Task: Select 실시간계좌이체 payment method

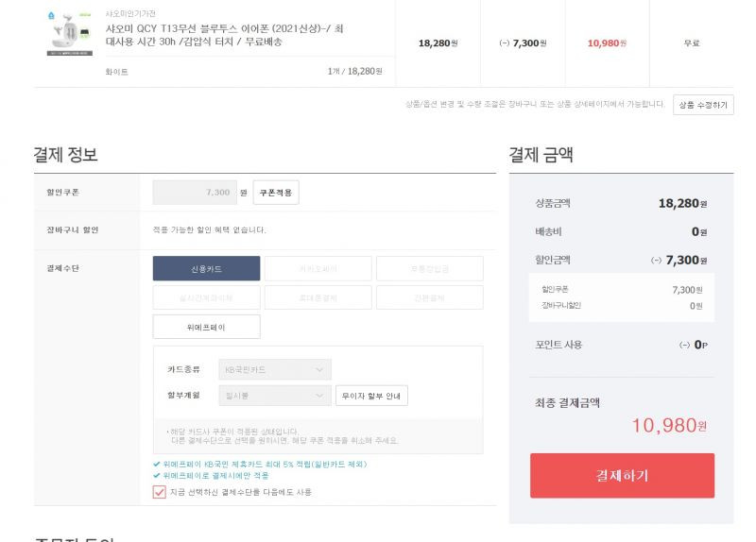Action: [x=206, y=297]
